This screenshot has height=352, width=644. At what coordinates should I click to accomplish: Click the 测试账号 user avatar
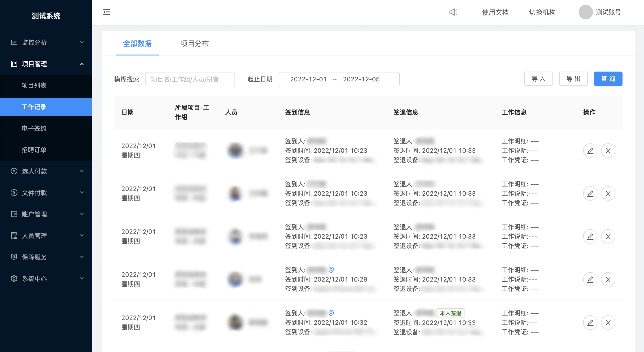[x=586, y=12]
